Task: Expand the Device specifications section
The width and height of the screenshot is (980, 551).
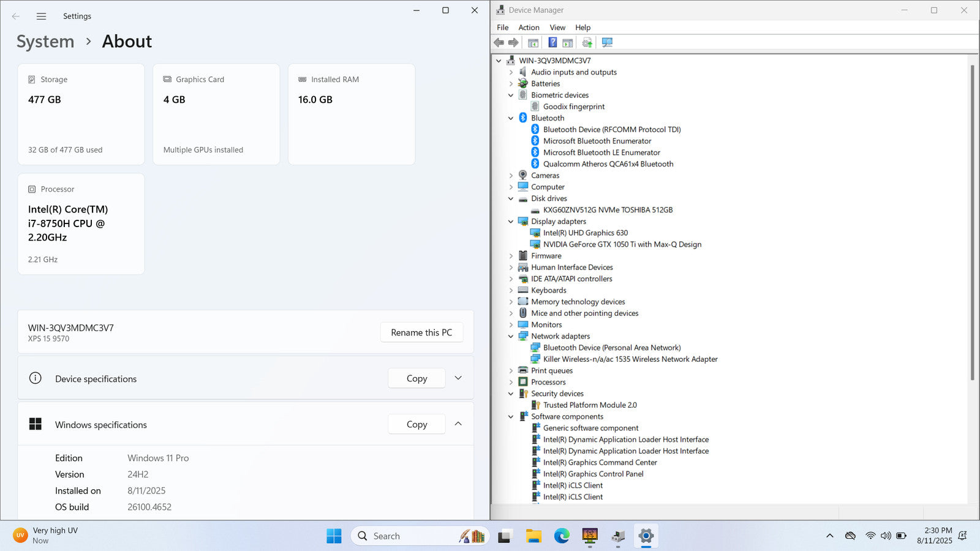Action: pos(458,378)
